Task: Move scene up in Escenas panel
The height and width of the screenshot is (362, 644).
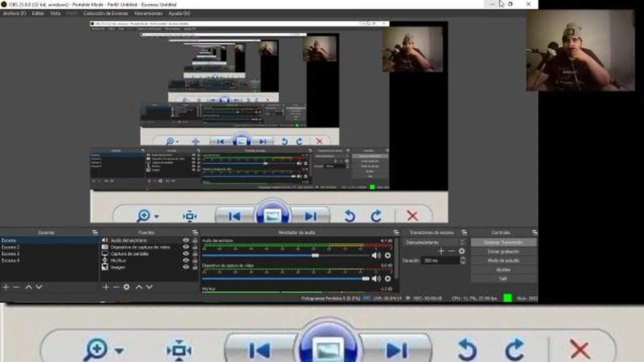Action: click(x=29, y=287)
